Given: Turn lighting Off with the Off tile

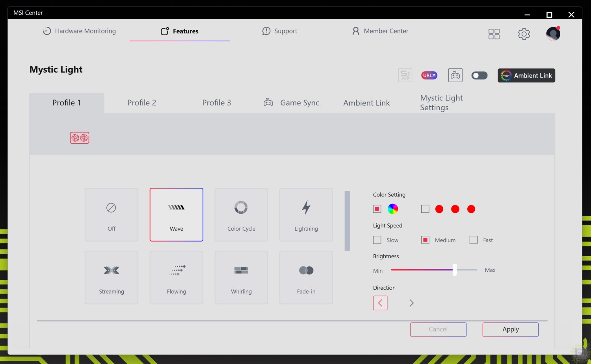Looking at the screenshot, I should point(112,214).
